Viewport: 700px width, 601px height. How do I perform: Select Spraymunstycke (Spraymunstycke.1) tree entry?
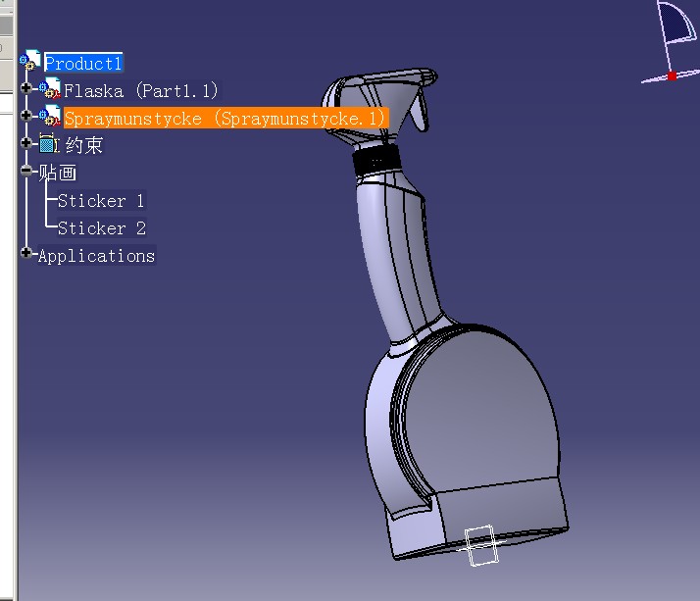tap(226, 119)
